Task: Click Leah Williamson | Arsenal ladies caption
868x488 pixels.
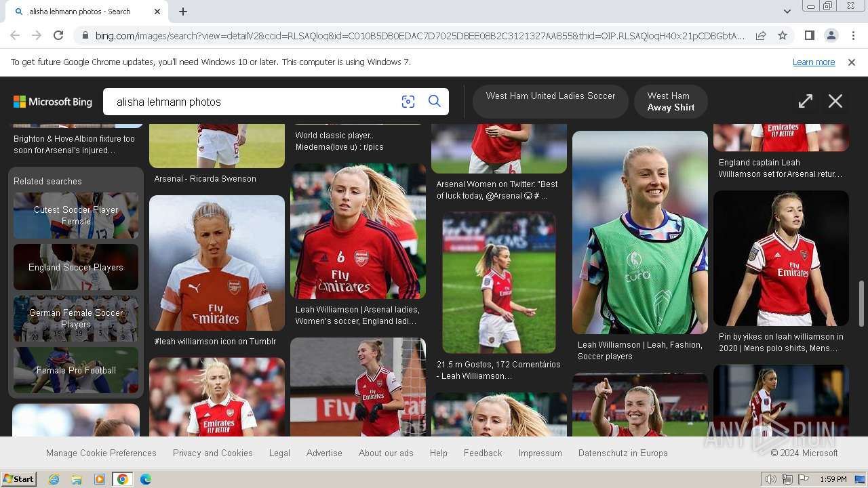Action: coord(357,315)
